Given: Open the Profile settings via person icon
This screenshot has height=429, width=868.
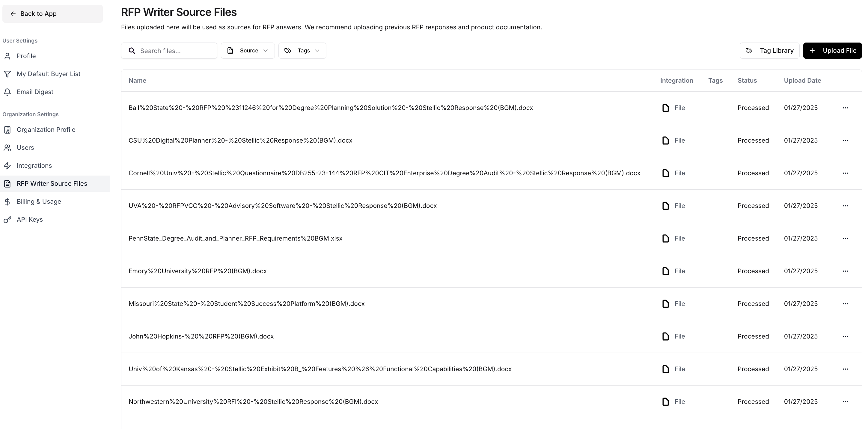Looking at the screenshot, I should 7,56.
